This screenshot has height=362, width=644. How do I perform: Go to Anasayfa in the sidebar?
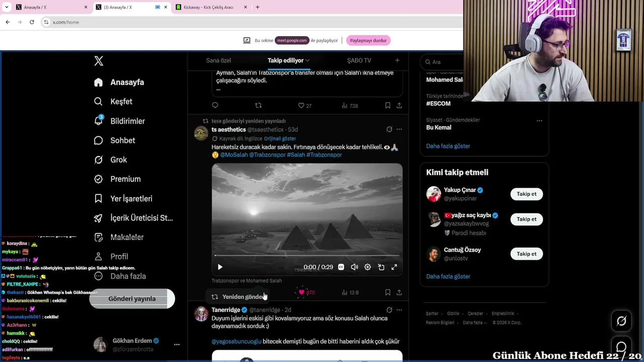click(119, 82)
